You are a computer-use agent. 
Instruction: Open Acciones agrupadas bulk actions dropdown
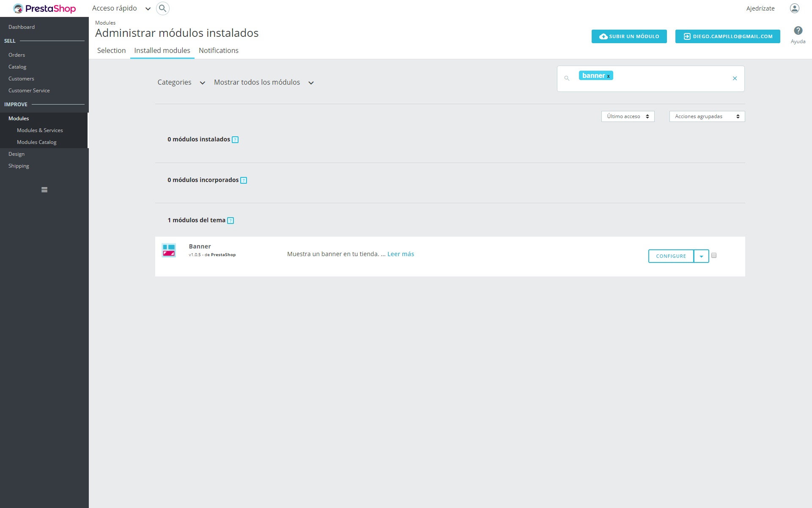[707, 116]
